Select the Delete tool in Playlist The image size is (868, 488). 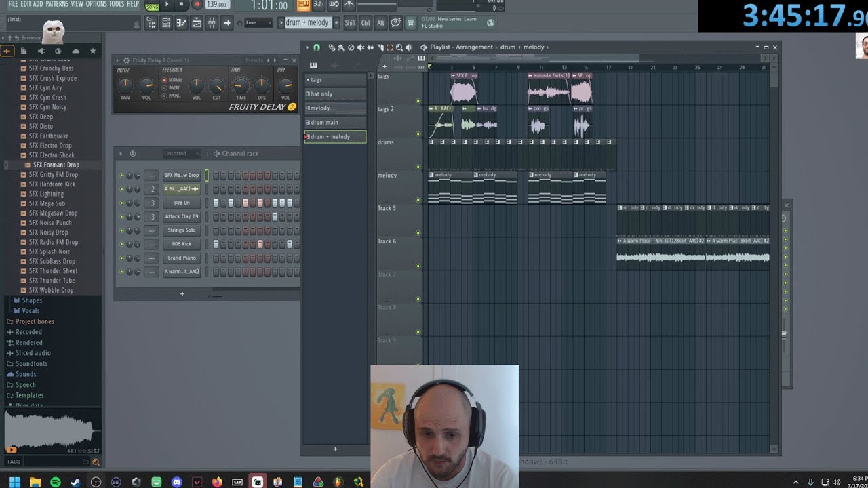[x=351, y=47]
